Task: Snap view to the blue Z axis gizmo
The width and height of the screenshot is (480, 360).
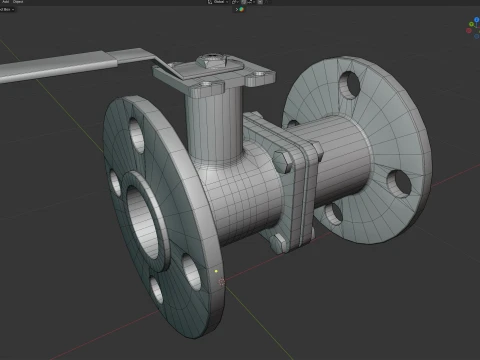Action: pos(477,20)
